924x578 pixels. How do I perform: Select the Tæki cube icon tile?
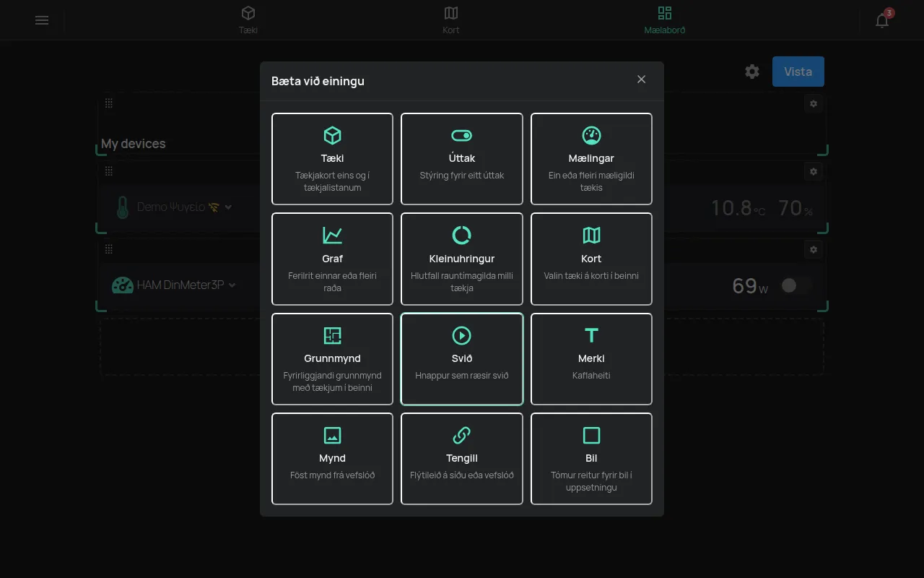coord(332,159)
